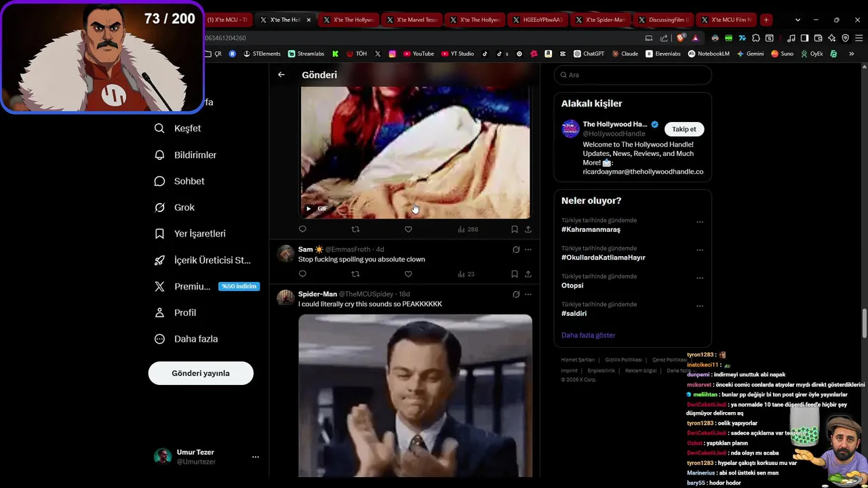868x488 pixels.
Task: Open Profil page
Action: pyautogui.click(x=175, y=312)
